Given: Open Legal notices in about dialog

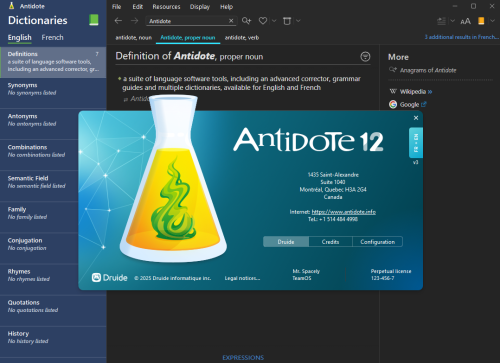Looking at the screenshot, I should click(x=242, y=278).
